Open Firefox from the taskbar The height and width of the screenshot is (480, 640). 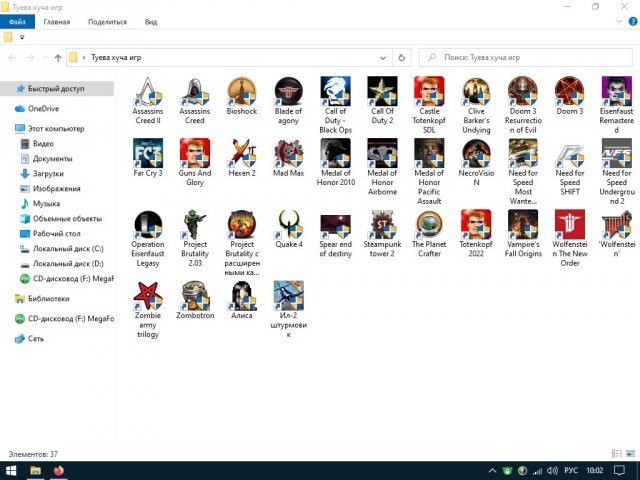click(x=59, y=471)
